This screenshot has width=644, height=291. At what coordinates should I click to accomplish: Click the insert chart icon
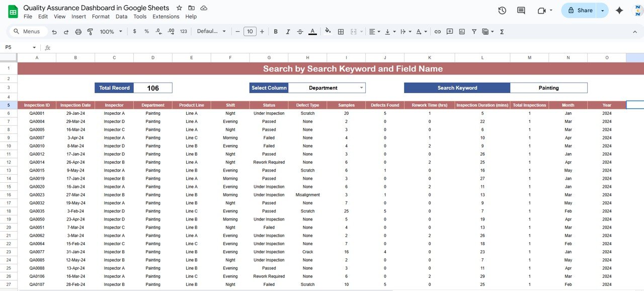pos(462,32)
